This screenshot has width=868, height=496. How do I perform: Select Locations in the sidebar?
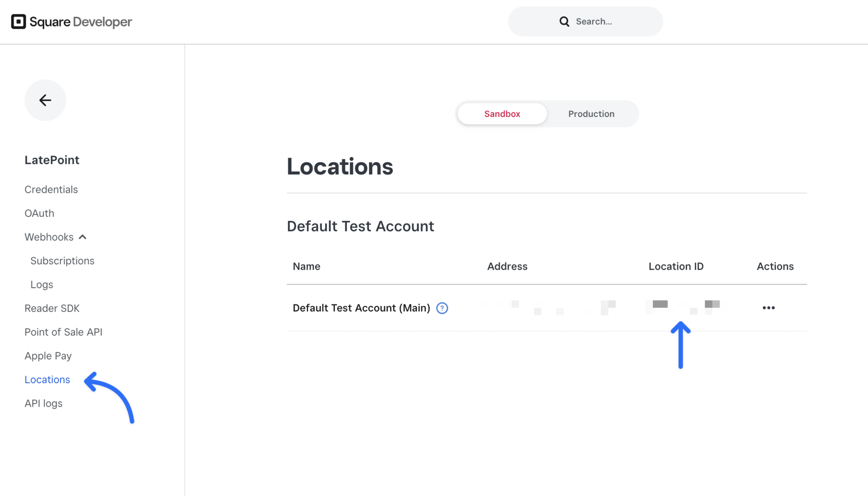tap(47, 380)
